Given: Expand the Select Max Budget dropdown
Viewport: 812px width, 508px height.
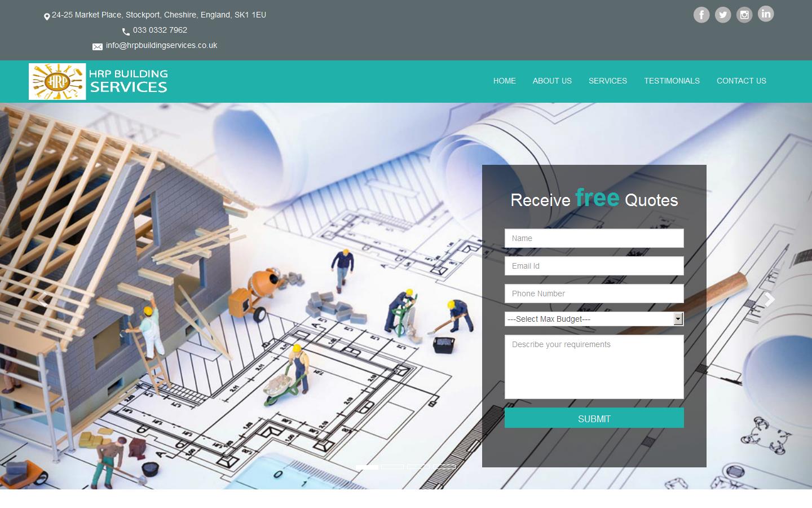Looking at the screenshot, I should 594,319.
